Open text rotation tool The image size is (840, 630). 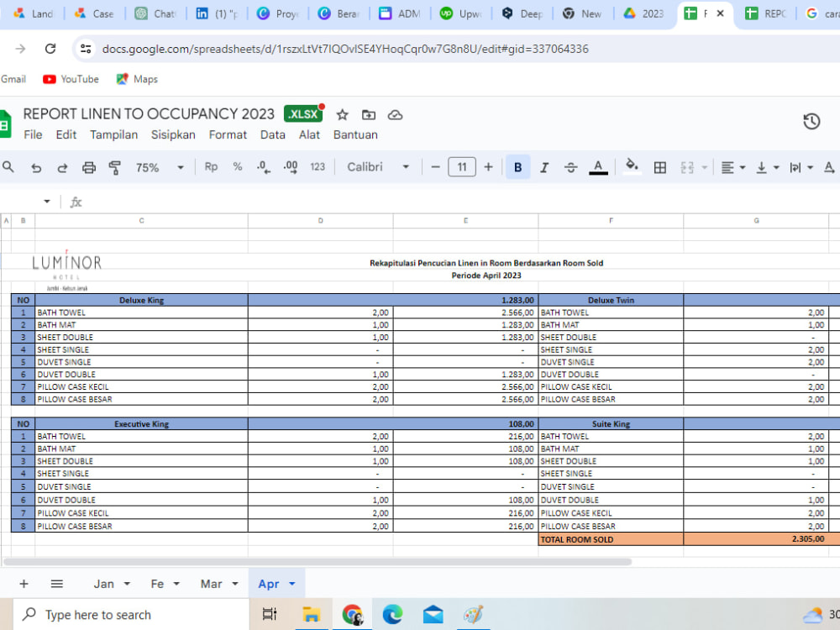(829, 168)
